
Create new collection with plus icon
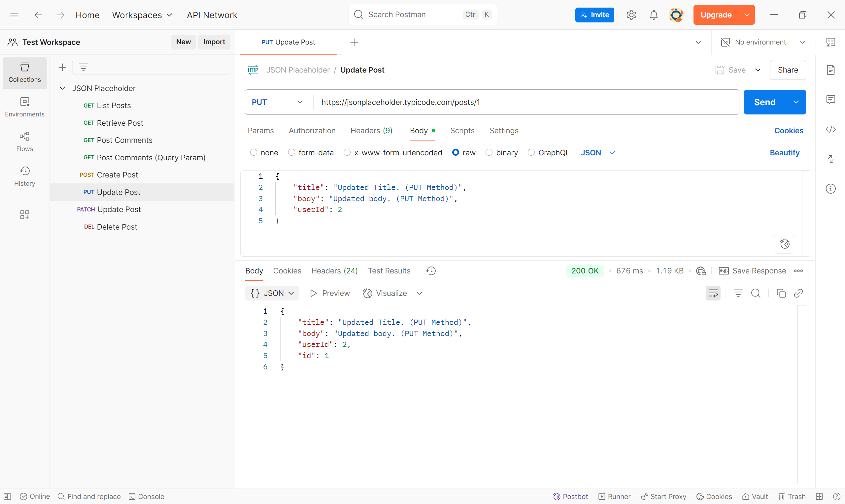pyautogui.click(x=62, y=67)
